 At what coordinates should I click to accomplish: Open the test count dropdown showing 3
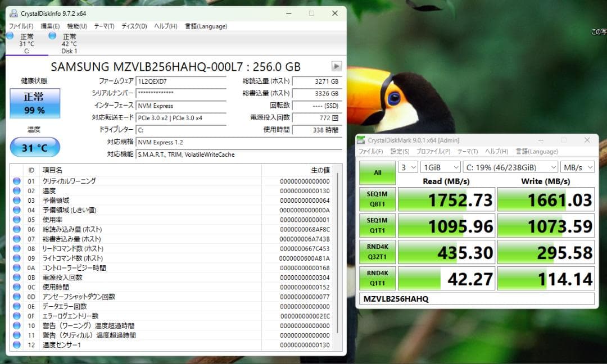click(x=407, y=166)
